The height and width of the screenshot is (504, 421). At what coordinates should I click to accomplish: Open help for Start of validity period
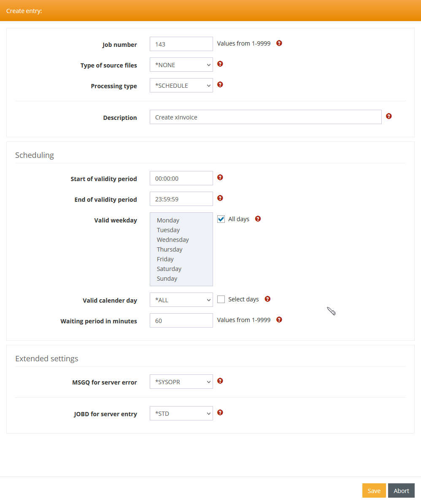220,177
